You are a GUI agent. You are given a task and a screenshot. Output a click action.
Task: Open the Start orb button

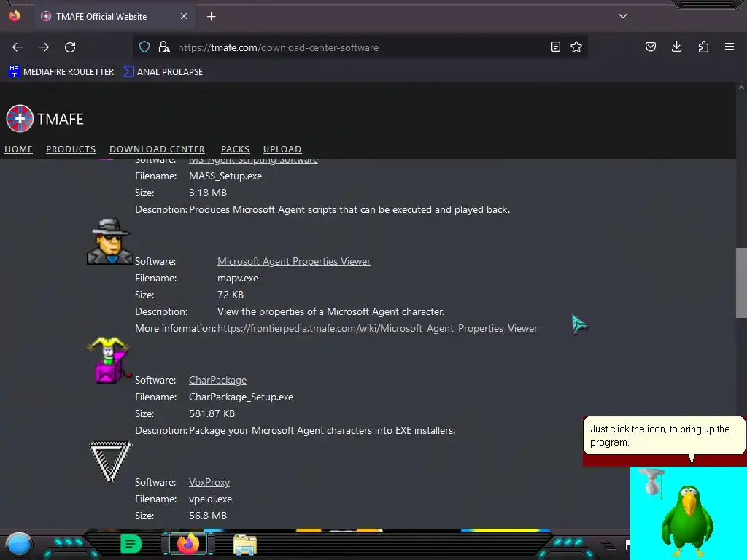coord(18,544)
